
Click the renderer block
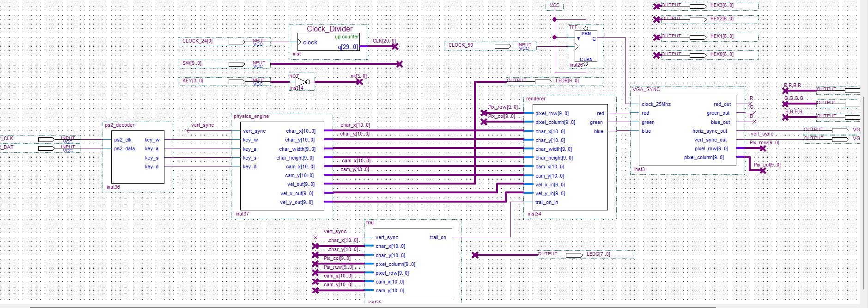pyautogui.click(x=570, y=157)
